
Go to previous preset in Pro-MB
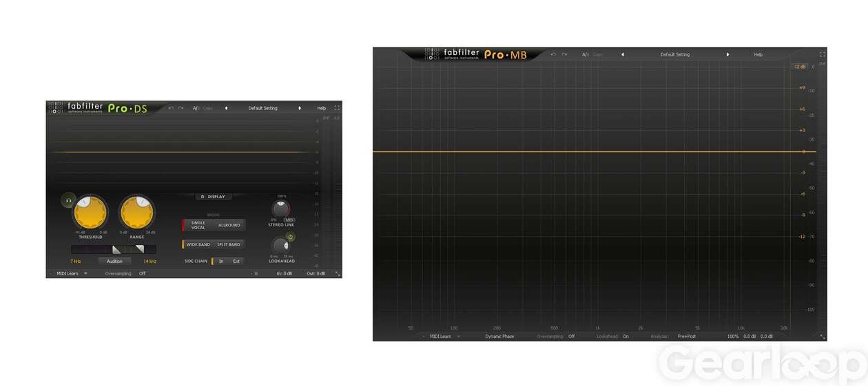point(623,54)
